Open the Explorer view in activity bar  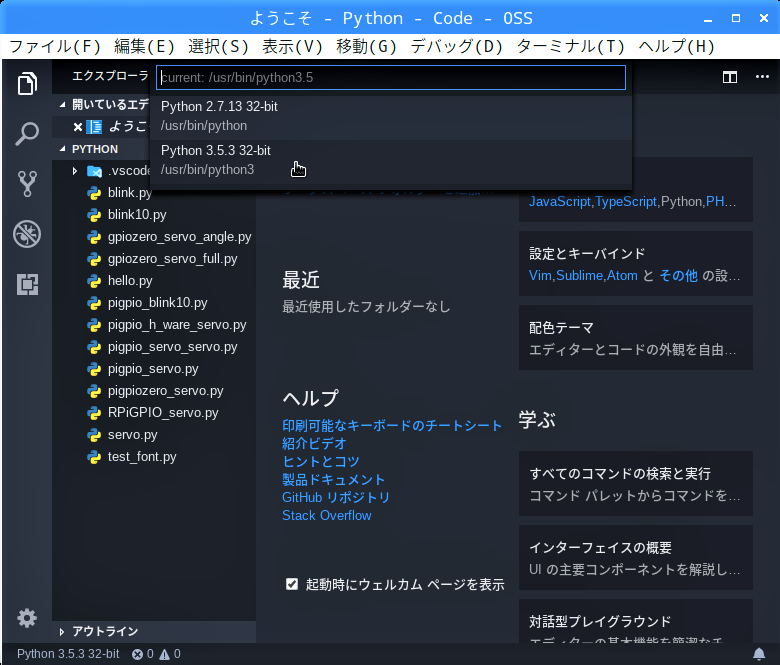point(27,84)
